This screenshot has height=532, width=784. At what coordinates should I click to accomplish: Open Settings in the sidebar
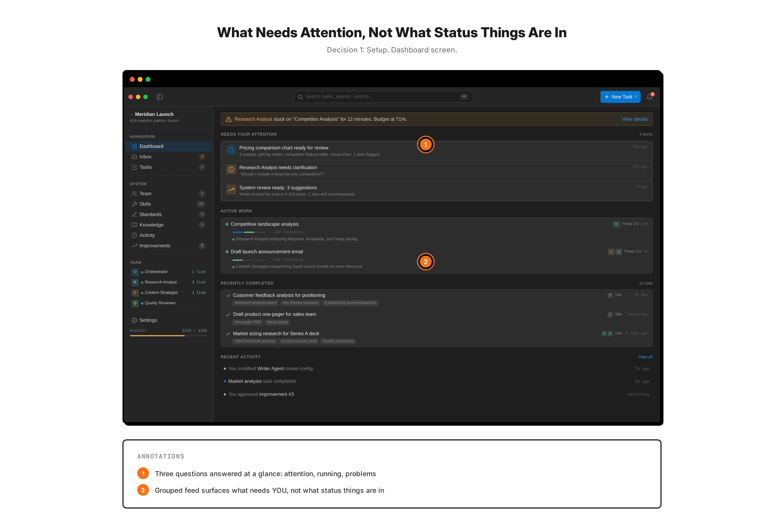(168, 320)
